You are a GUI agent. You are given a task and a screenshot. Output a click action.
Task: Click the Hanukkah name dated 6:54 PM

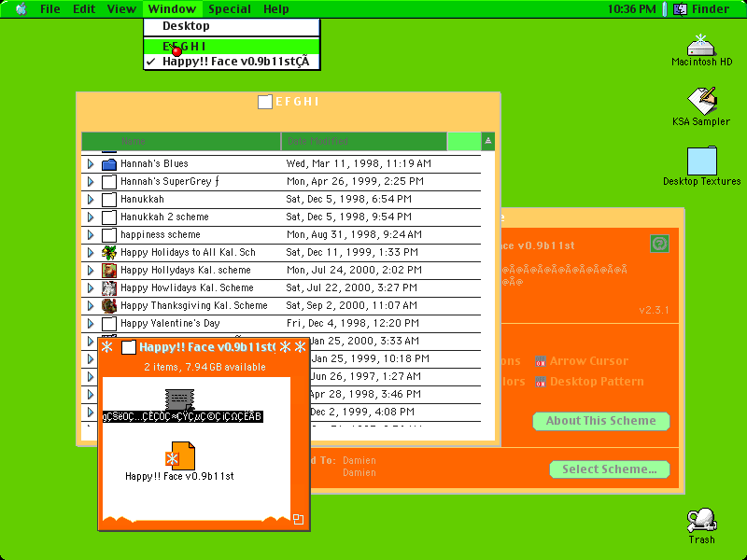click(x=142, y=199)
